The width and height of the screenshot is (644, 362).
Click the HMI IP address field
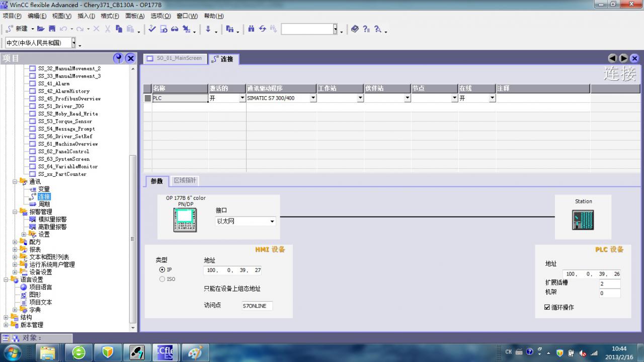click(x=232, y=270)
